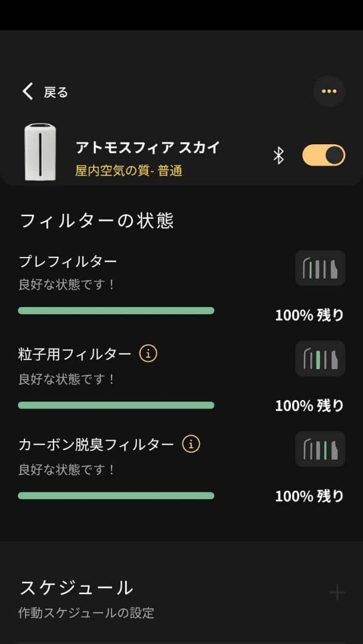Open the プレフィルター filter position icon
Screen dimensions: 363x644
pos(320,268)
